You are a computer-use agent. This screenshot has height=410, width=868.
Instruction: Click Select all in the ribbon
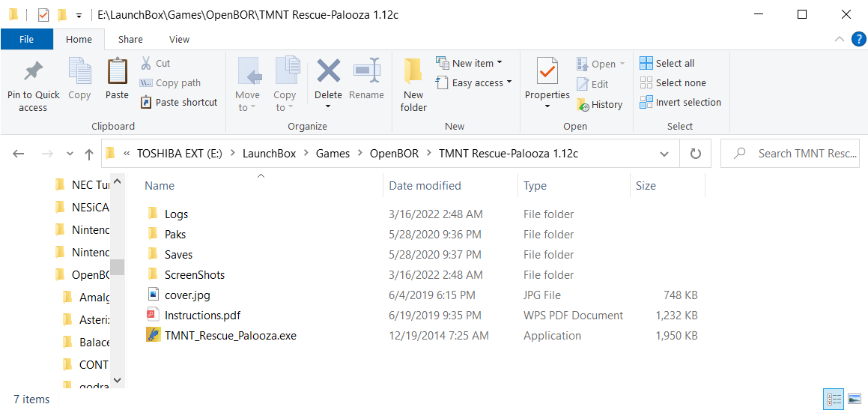click(x=667, y=63)
